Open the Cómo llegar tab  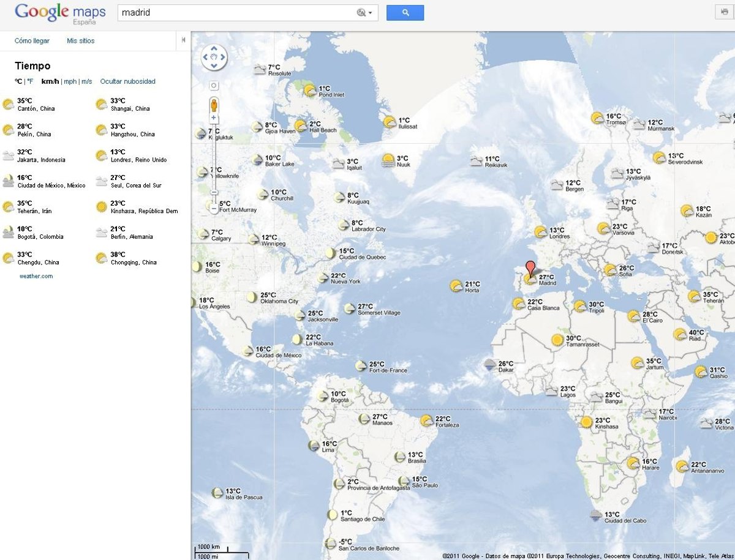[x=32, y=41]
